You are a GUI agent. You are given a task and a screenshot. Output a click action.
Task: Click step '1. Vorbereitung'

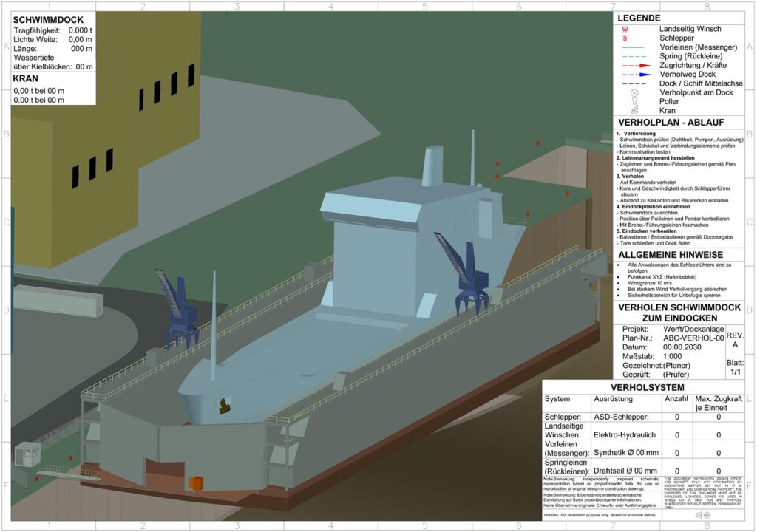coord(636,134)
